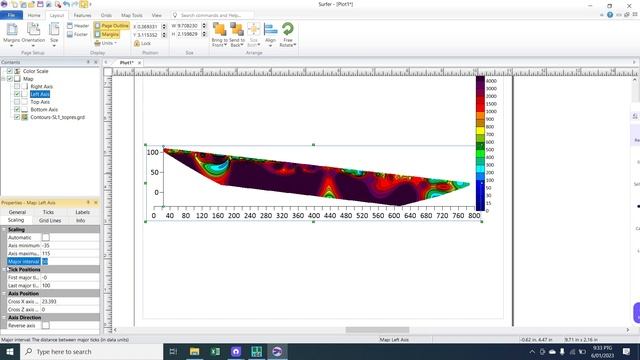Click the Save icon in quick access toolbar

[x=40, y=4]
